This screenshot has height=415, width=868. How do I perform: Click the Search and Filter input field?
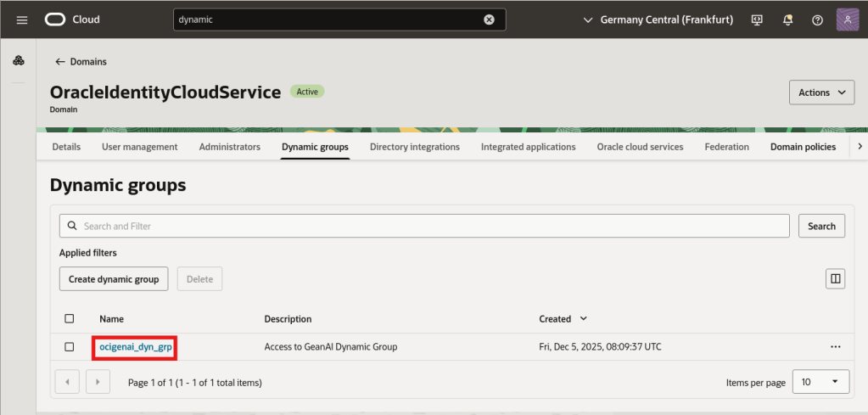(x=424, y=226)
